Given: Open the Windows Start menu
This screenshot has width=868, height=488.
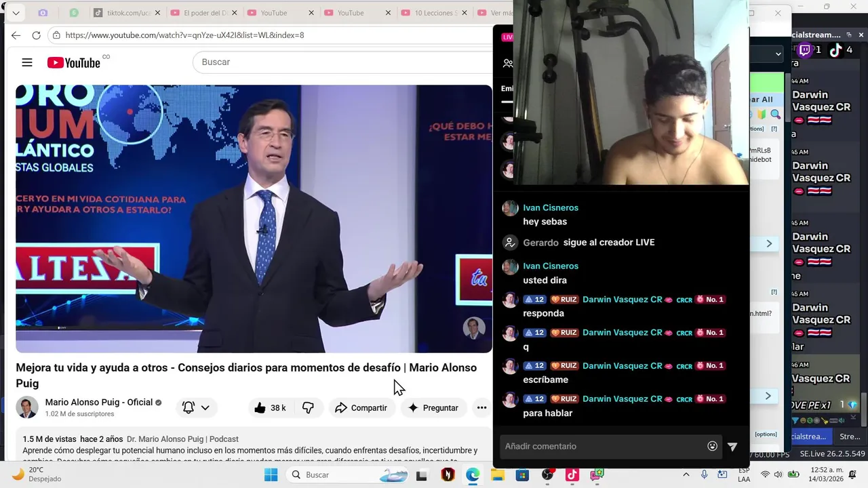Looking at the screenshot, I should coord(271,475).
